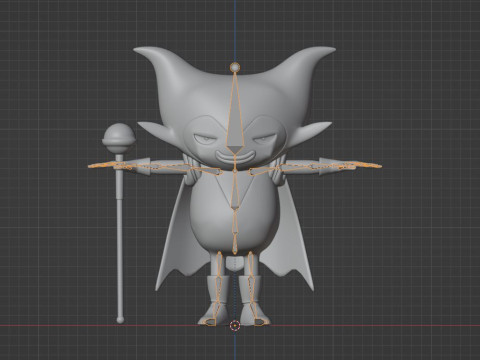This screenshot has width=480, height=360.
Task: Select the upper spine bone in the chest
Action: point(235,190)
